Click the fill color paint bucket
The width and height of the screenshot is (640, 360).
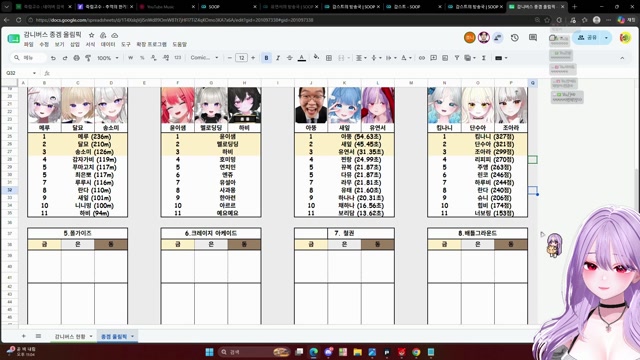point(316,58)
